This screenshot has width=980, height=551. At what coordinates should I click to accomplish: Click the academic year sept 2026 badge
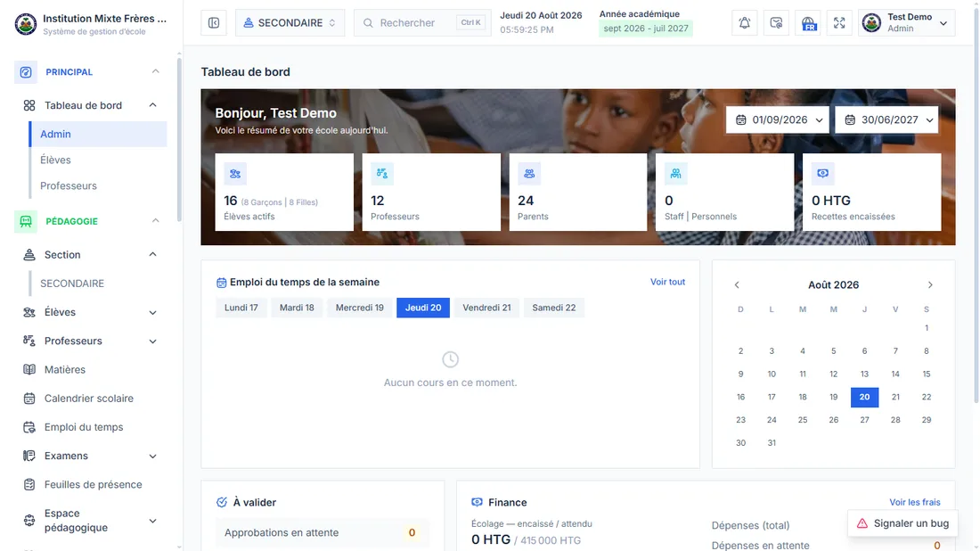(x=646, y=29)
